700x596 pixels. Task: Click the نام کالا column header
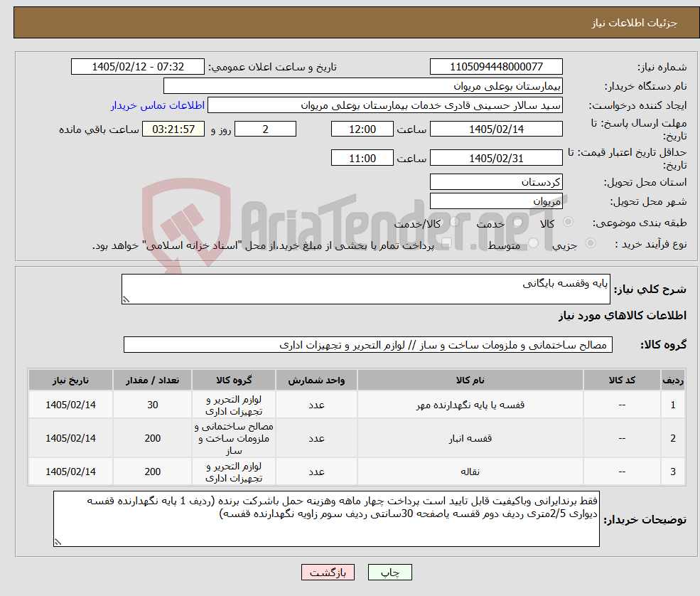coord(470,381)
